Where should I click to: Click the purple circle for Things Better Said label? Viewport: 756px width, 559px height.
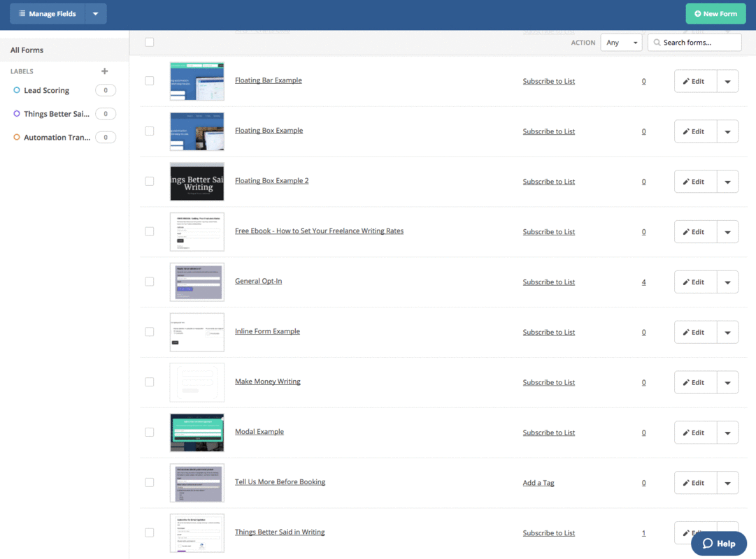17,114
